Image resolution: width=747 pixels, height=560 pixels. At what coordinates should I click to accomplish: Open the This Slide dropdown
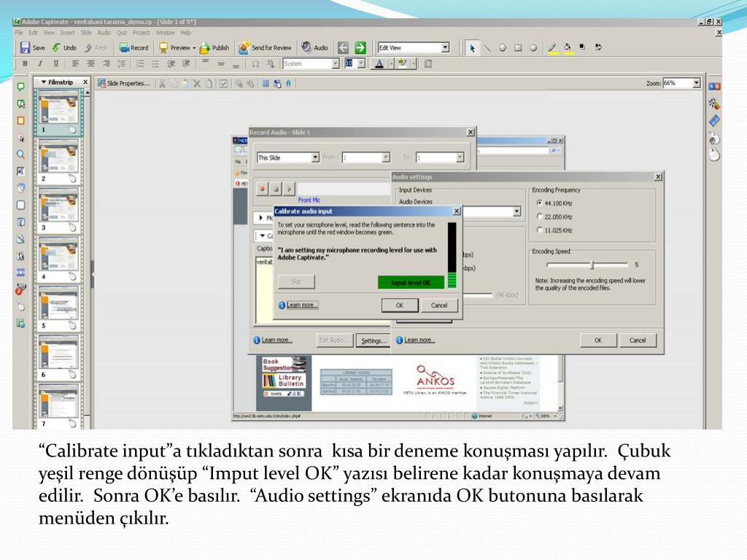(x=315, y=157)
